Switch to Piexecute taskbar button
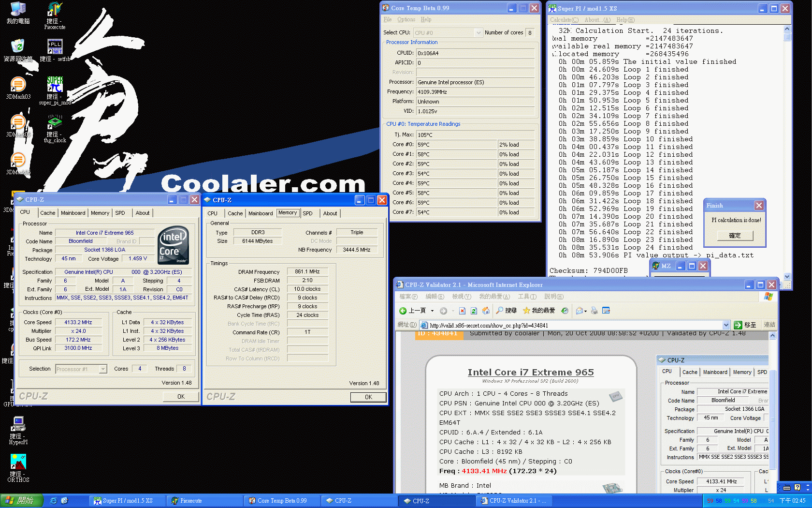This screenshot has width=812, height=508. pyautogui.click(x=203, y=501)
